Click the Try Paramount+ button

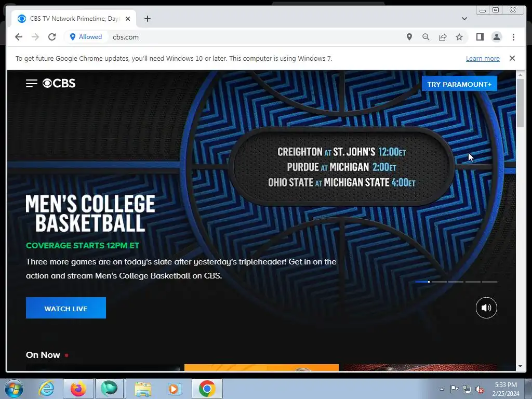(x=459, y=84)
